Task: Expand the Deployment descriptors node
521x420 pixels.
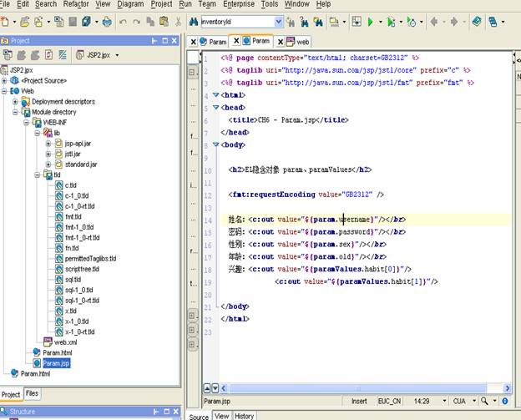Action: coord(15,101)
